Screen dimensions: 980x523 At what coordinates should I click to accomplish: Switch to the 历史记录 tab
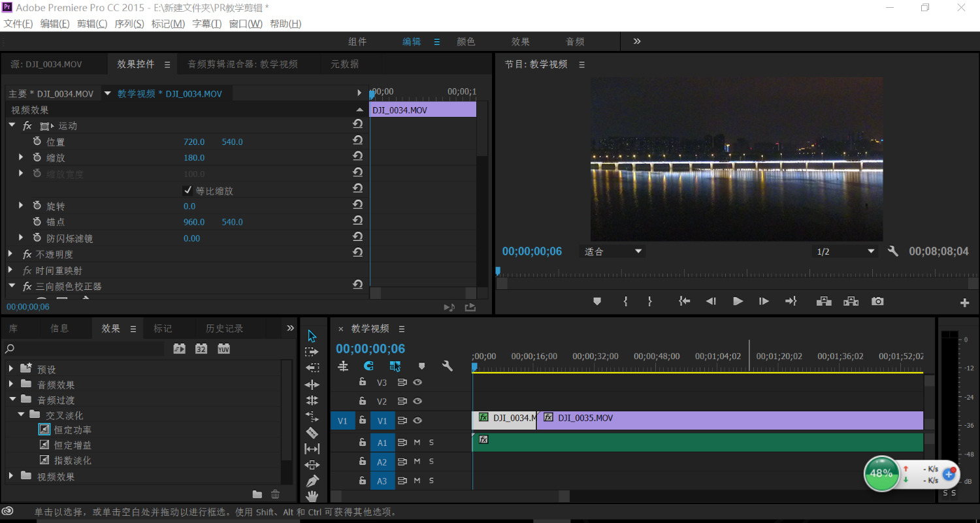click(x=224, y=328)
